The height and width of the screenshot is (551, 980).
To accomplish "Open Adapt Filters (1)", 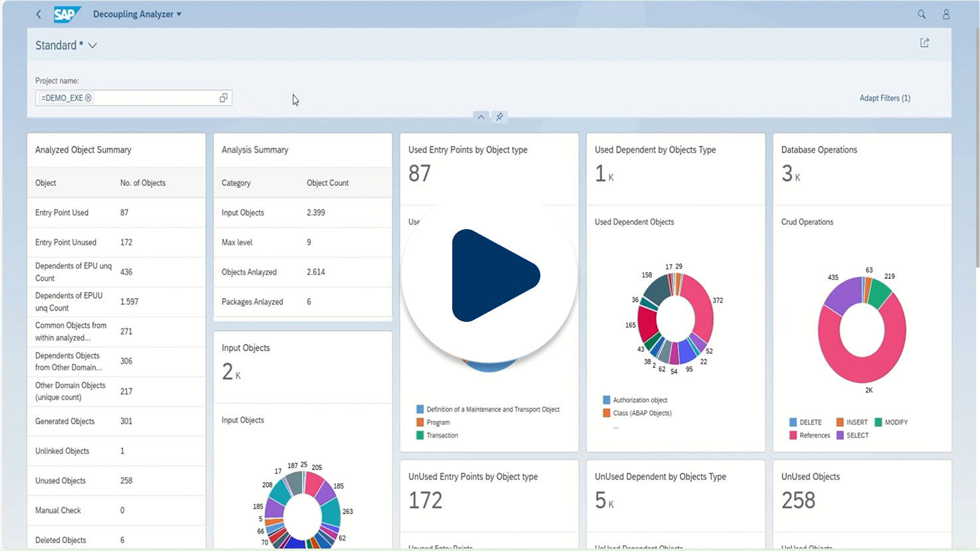I will [x=884, y=98].
